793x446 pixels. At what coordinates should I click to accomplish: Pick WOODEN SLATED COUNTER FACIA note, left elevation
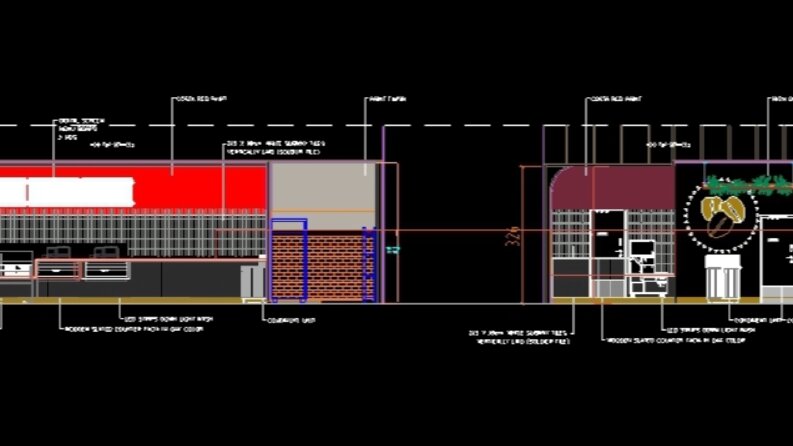[134, 329]
